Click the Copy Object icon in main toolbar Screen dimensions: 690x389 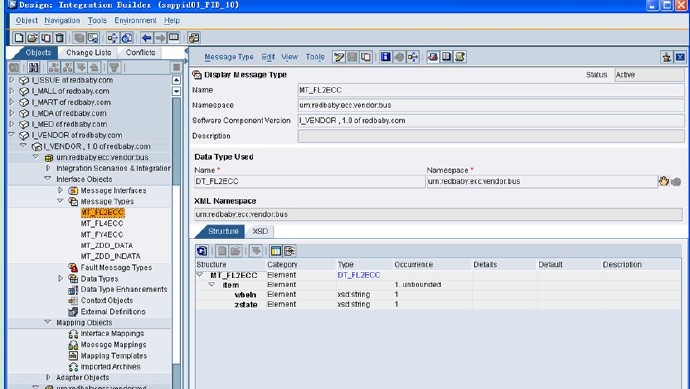(x=46, y=38)
